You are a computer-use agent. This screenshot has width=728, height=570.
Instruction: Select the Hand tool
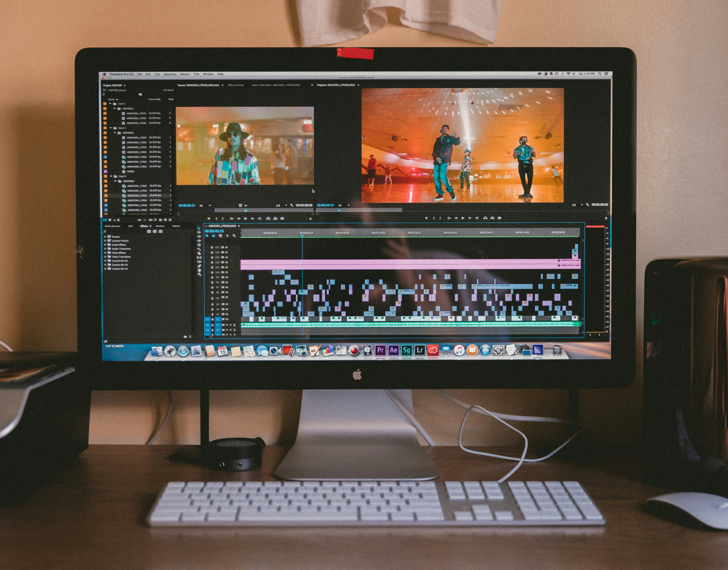point(199,270)
